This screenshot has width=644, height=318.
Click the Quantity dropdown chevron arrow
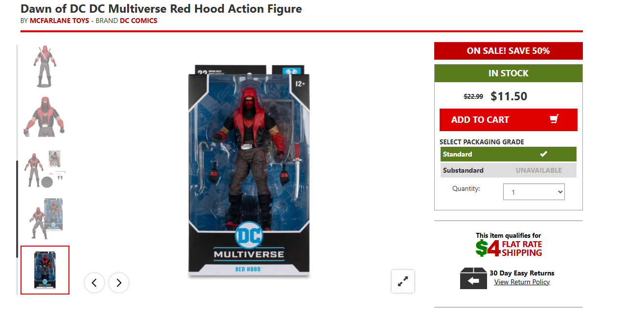click(560, 192)
